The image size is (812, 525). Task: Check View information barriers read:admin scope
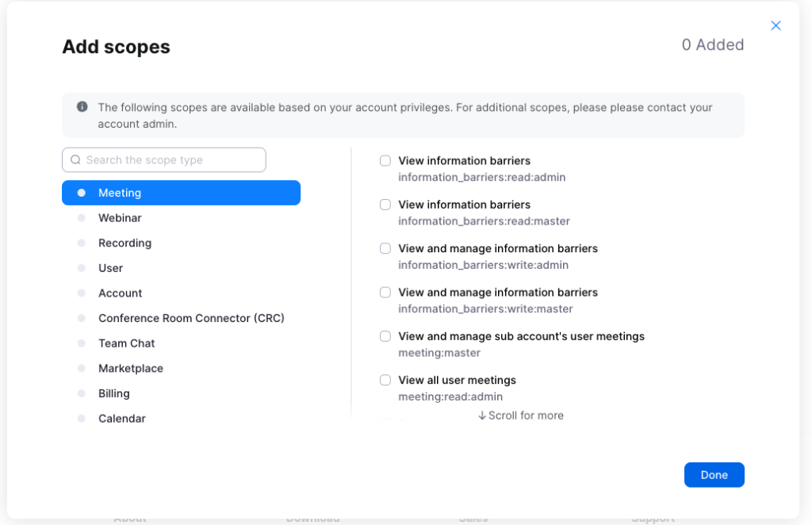point(385,161)
